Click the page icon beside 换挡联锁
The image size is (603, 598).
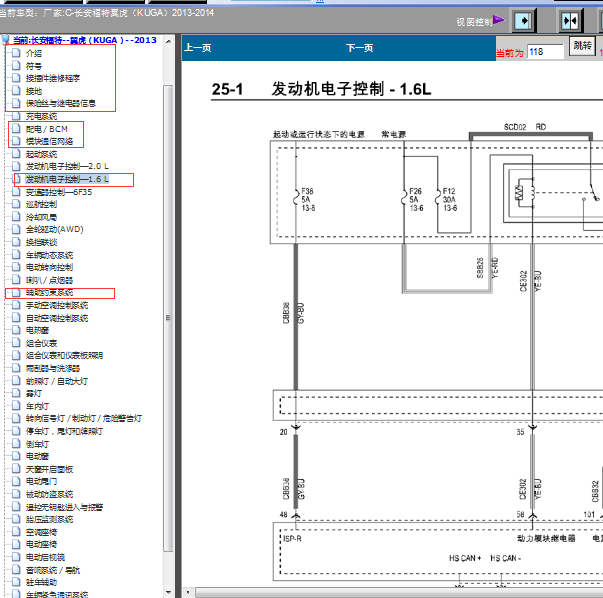pyautogui.click(x=16, y=242)
